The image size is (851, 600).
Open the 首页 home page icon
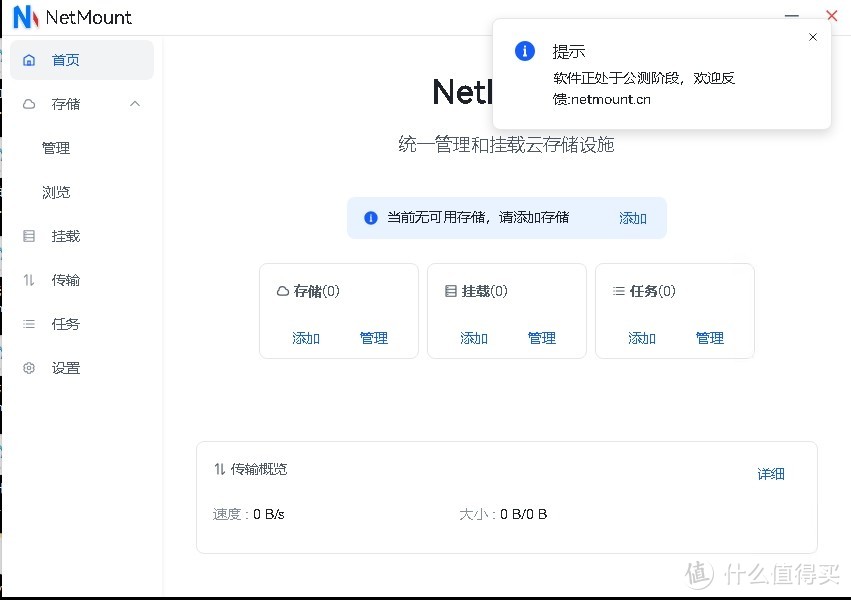[29, 59]
